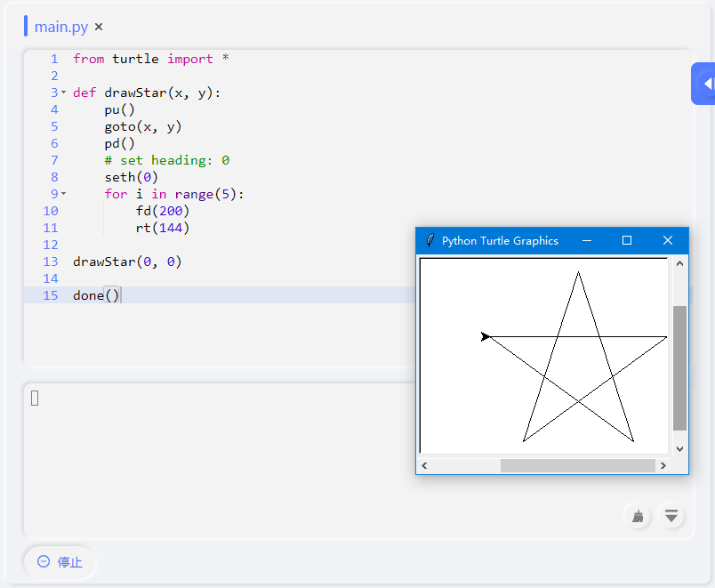The width and height of the screenshot is (715, 588).
Task: Click the turtle window scroll up arrow
Action: click(679, 263)
